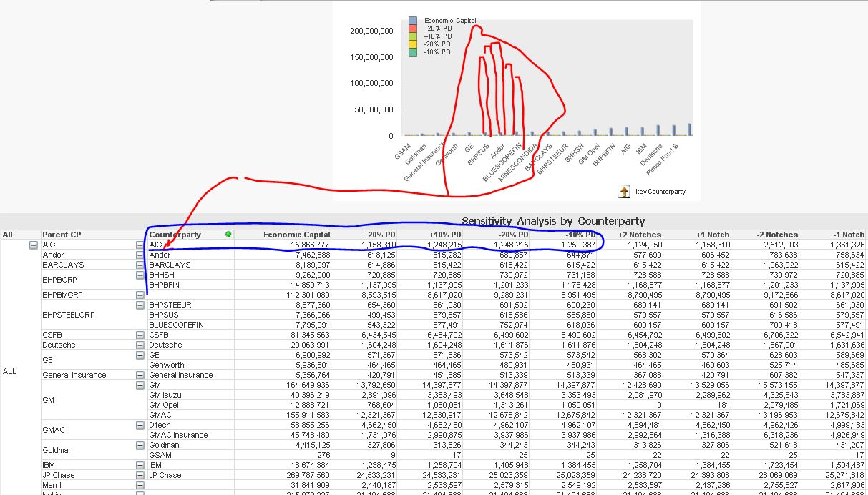
Task: Collapse the JP Chase parent row minus box
Action: coord(140,475)
